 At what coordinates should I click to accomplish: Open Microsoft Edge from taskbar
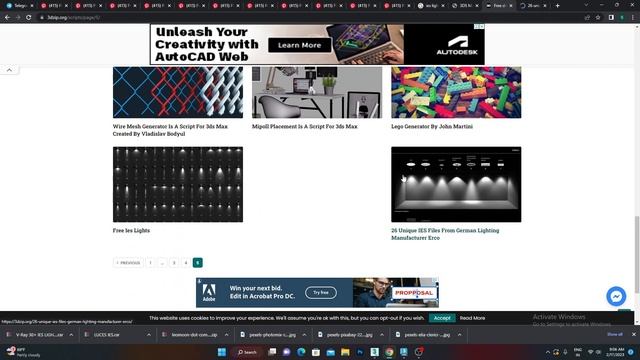301,352
